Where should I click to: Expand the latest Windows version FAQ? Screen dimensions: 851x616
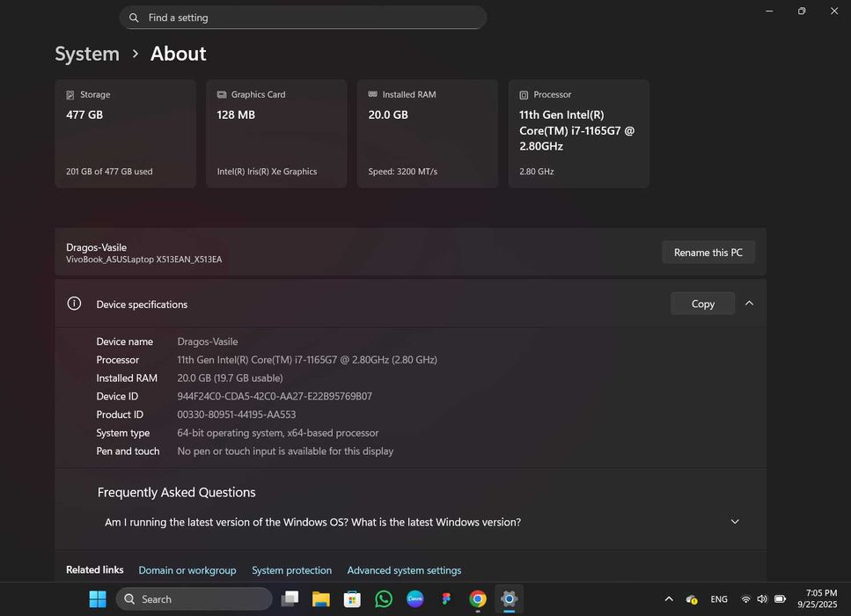coord(735,522)
